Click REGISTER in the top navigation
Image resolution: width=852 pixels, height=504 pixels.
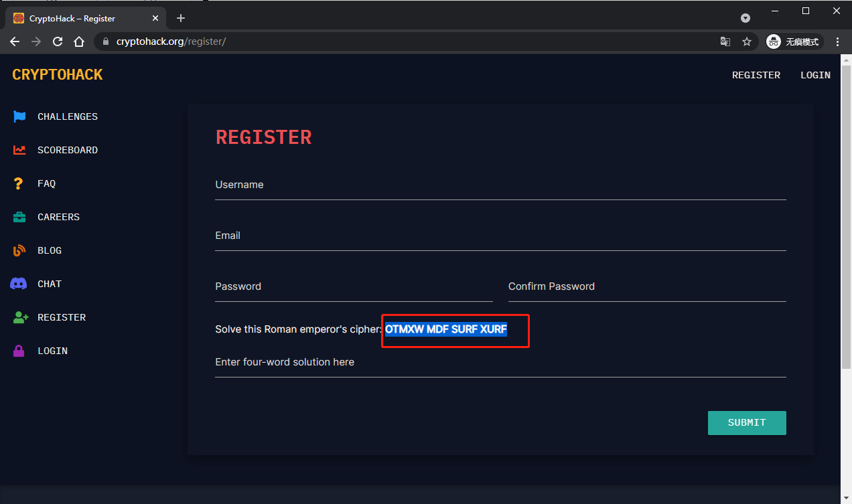tap(756, 75)
